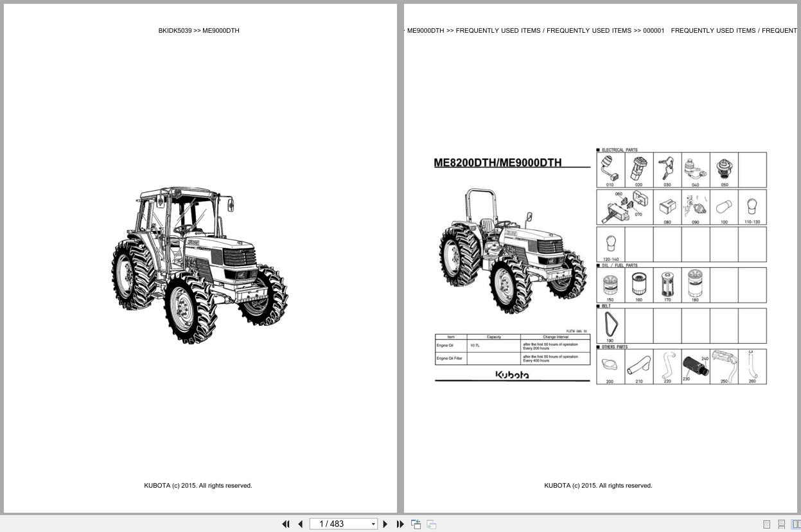Image resolution: width=801 pixels, height=532 pixels.
Task: Click the OTHERS PARTS section label
Action: pyautogui.click(x=615, y=347)
